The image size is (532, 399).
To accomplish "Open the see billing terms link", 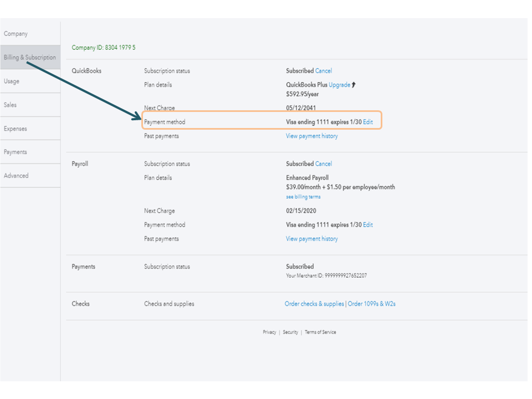I will point(303,197).
